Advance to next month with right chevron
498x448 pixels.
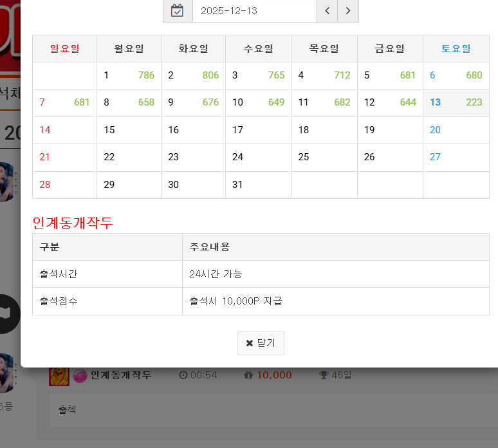coord(348,11)
